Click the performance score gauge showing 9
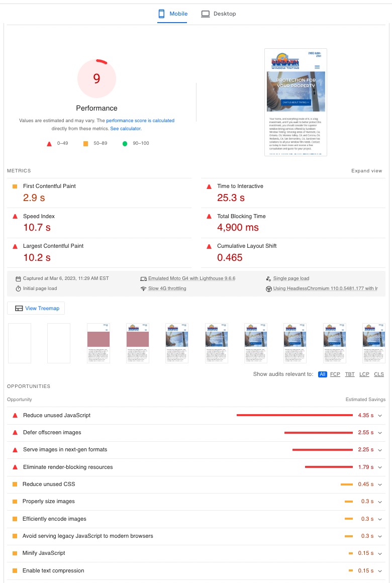The image size is (392, 583). pos(96,78)
